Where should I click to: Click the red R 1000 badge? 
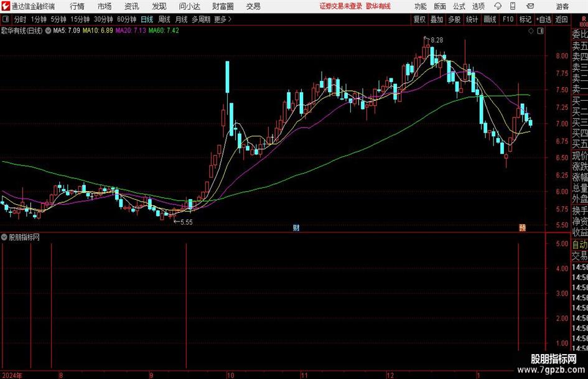[x=584, y=21]
